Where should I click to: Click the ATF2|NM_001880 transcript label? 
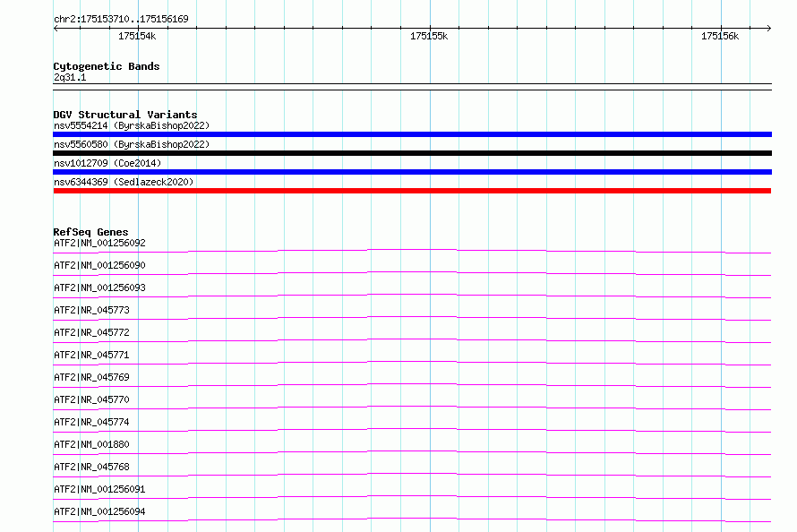tap(91, 444)
